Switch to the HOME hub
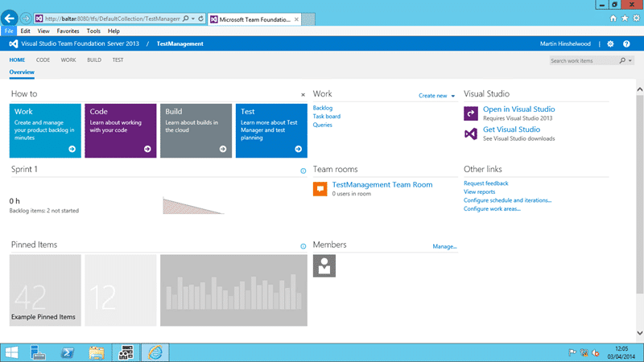 point(17,60)
